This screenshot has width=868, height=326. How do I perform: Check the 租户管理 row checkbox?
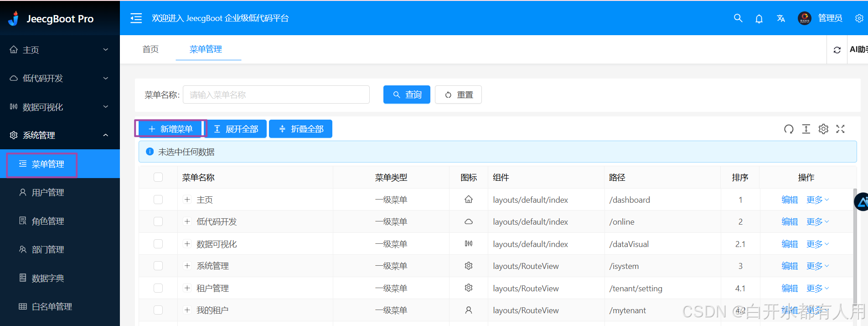pos(158,288)
